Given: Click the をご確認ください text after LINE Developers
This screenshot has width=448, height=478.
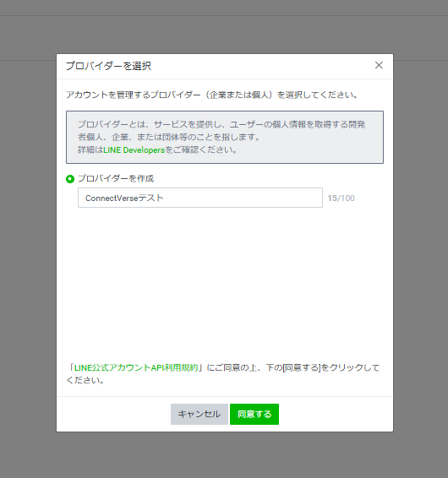Looking at the screenshot, I should pyautogui.click(x=201, y=150).
